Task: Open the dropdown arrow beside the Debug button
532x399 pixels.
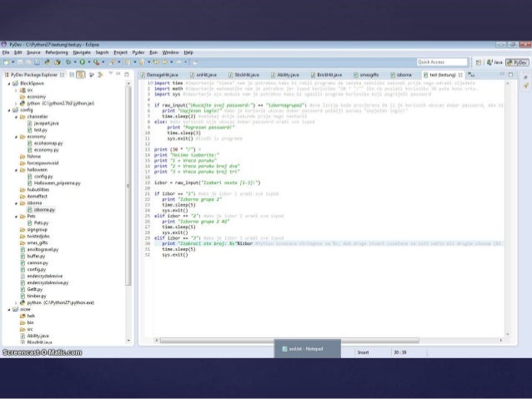Action: coord(75,62)
